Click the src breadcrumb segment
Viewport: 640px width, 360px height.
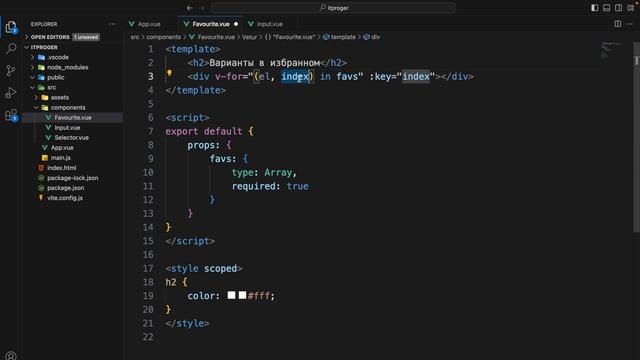[x=135, y=37]
